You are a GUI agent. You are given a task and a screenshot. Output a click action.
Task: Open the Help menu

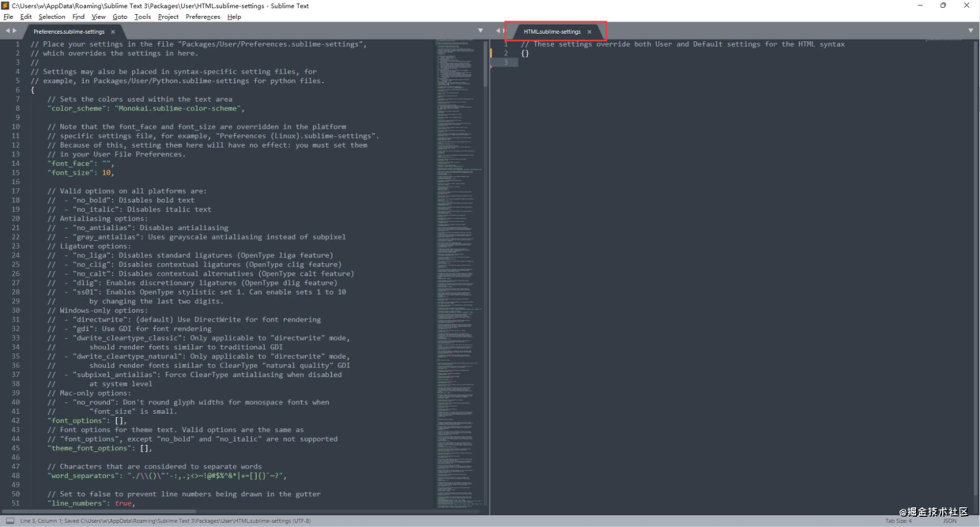(234, 17)
